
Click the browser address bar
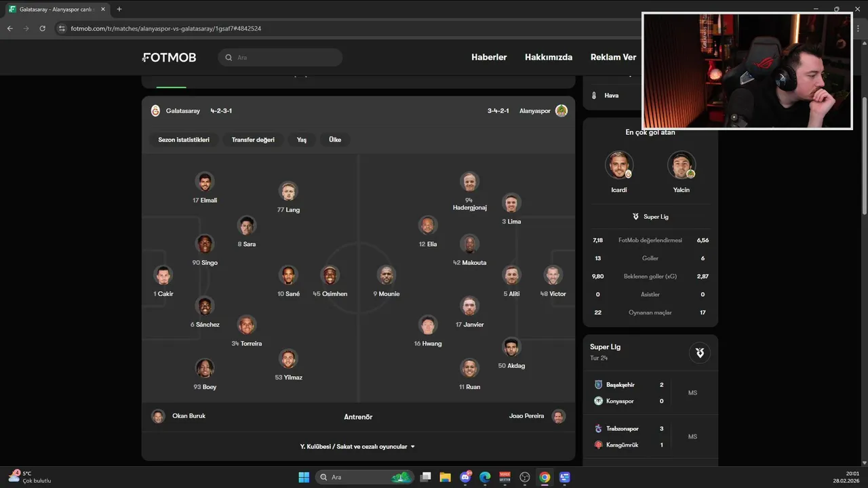pyautogui.click(x=346, y=28)
